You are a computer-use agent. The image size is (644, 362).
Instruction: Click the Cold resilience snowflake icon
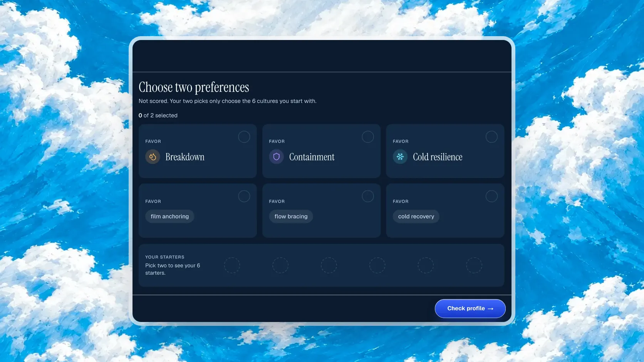400,157
